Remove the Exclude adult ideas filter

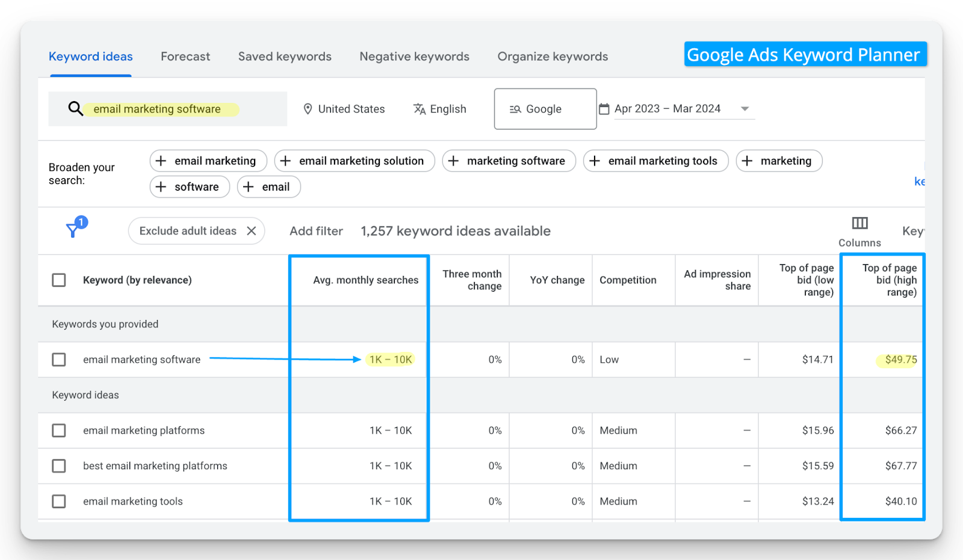coord(252,231)
